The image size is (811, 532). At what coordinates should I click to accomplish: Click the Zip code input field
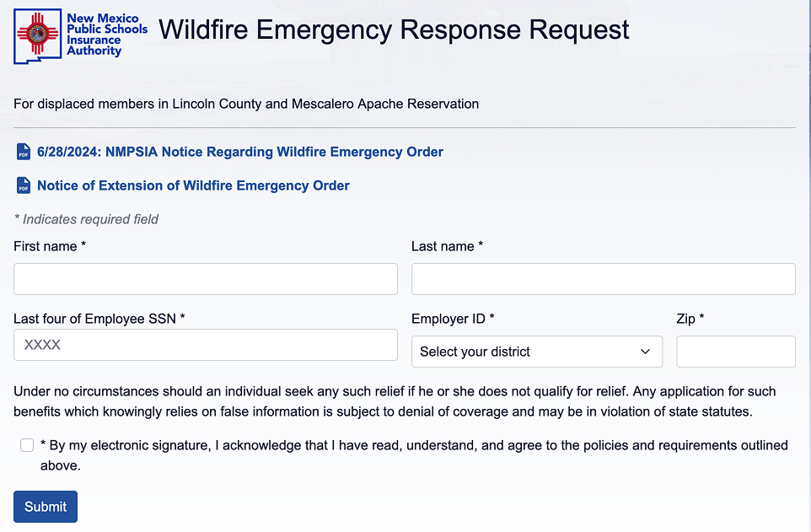coord(735,352)
